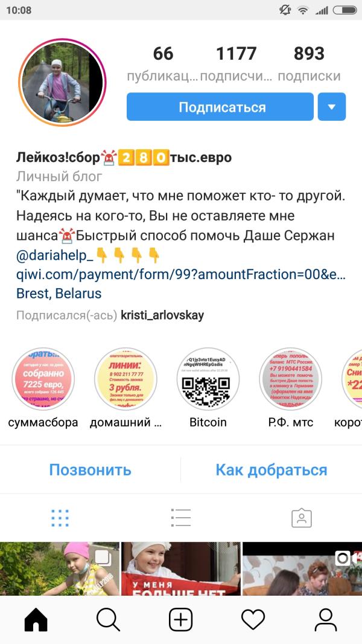Open the video post thumbnail
Screen dimensions: 362x644
302,569
